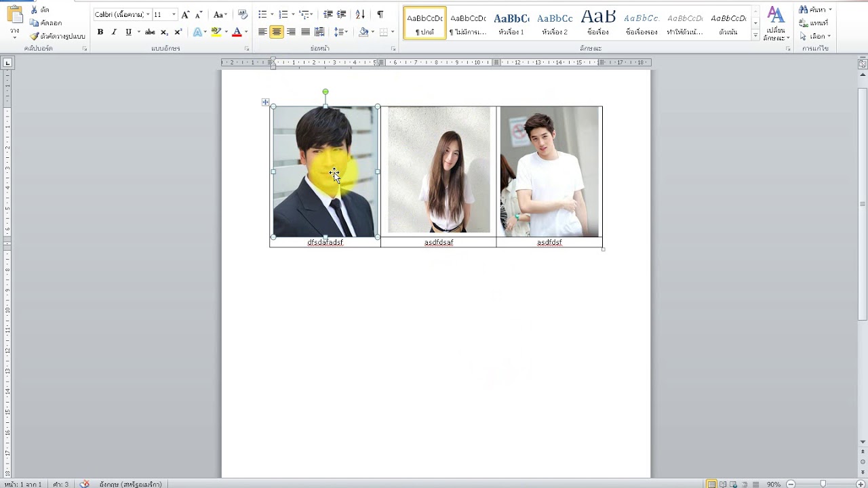Apply Heading 1 (หัวเรื่อง 1) style
868x488 pixels.
tap(511, 22)
